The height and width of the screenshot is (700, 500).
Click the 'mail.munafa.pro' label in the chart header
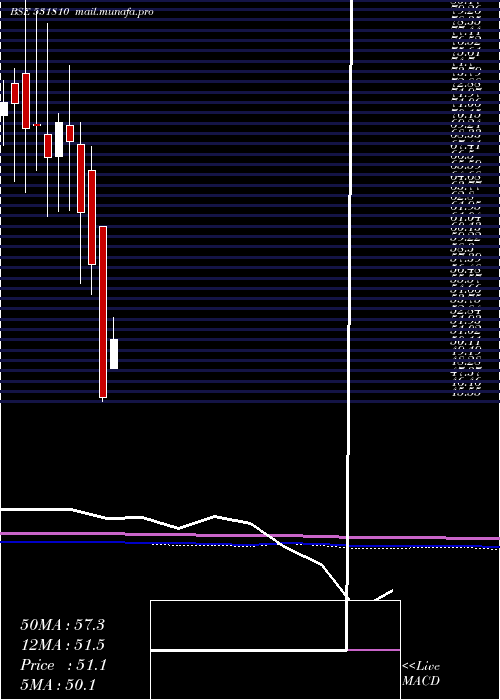tap(113, 12)
